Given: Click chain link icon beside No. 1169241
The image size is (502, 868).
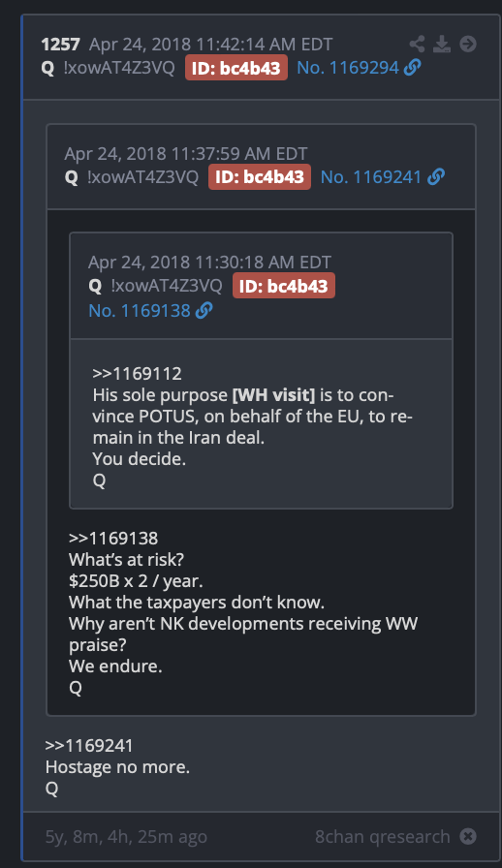Looking at the screenshot, I should [x=436, y=176].
